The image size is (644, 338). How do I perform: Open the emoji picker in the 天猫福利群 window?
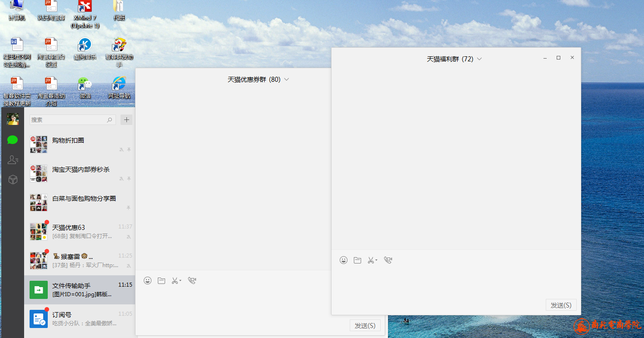coord(343,260)
